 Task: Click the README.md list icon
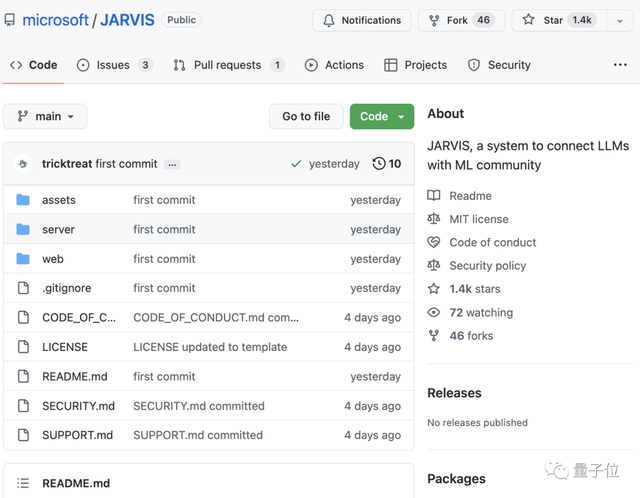23,483
